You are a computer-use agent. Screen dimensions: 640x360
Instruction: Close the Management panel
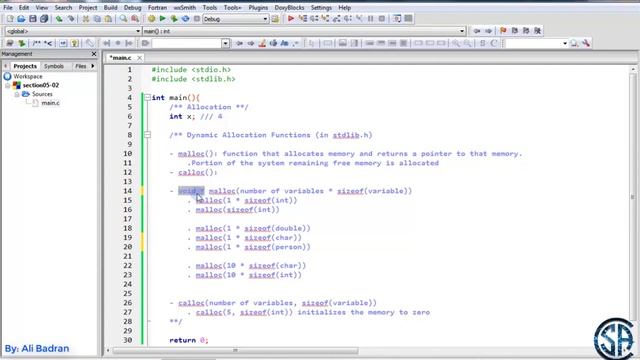point(94,54)
